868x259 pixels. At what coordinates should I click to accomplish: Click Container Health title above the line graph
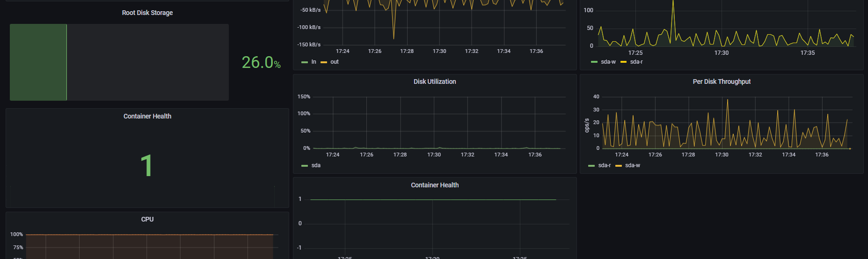434,185
